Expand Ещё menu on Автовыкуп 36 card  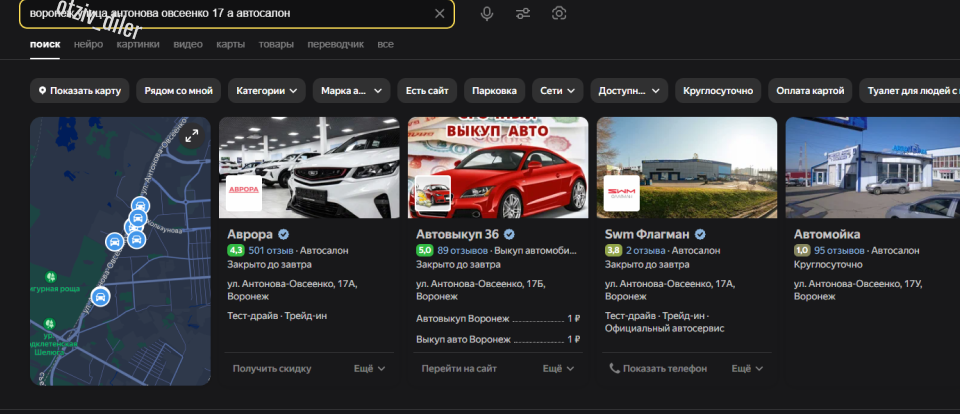[x=558, y=369]
